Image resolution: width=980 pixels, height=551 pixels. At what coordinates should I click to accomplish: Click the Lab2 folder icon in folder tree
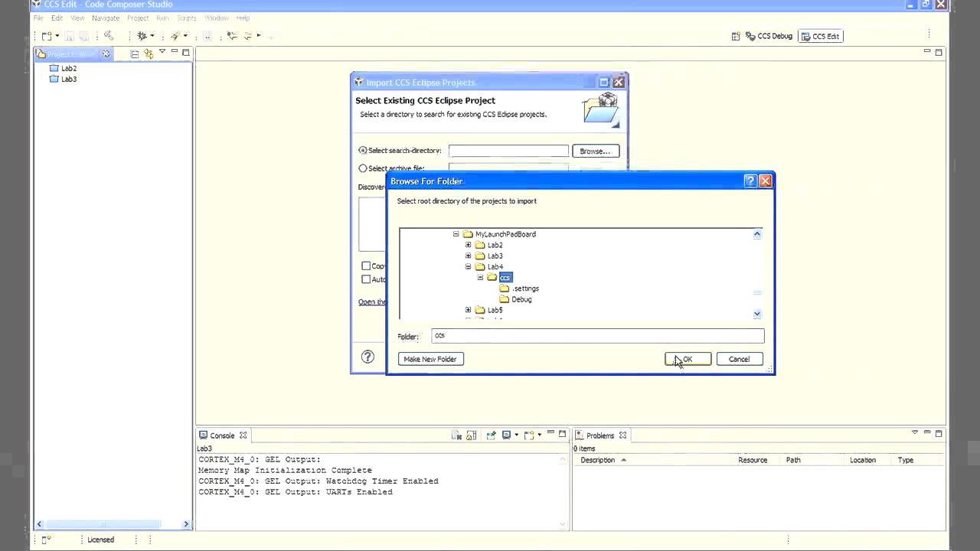pos(480,245)
